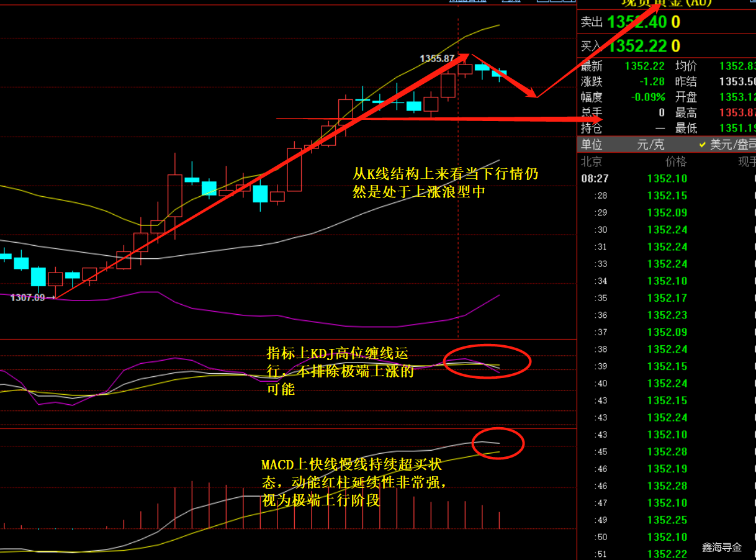
Task: Select the :38 tick row
Action: (x=667, y=349)
